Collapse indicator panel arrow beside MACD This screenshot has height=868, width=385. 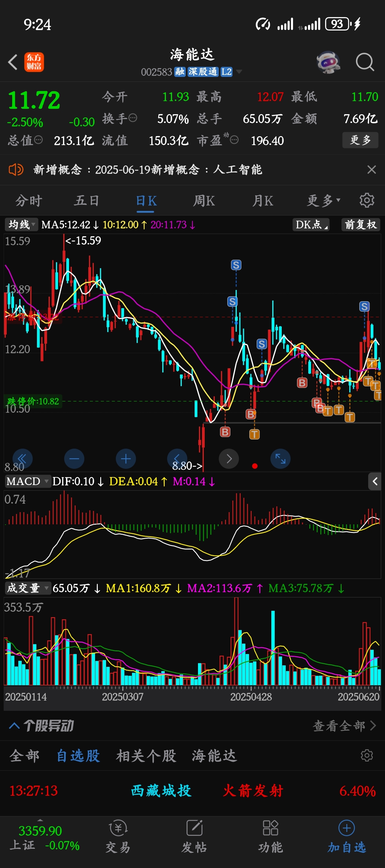coord(375,481)
